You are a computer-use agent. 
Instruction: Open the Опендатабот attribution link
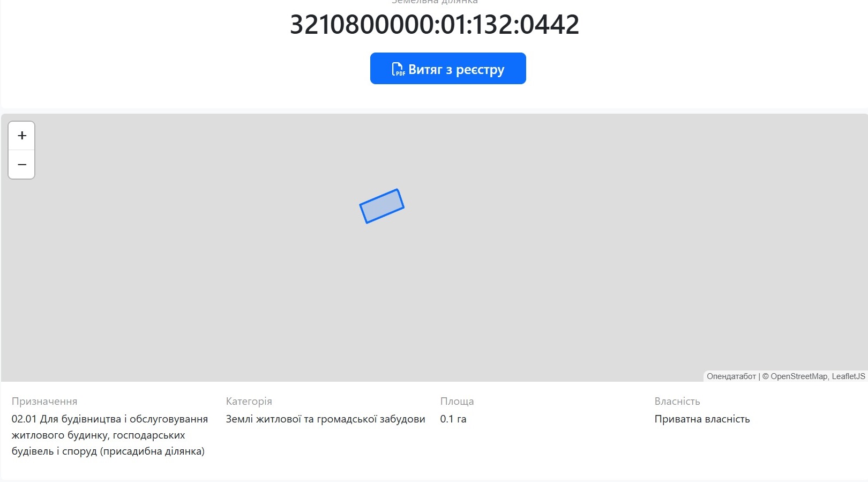pos(731,376)
